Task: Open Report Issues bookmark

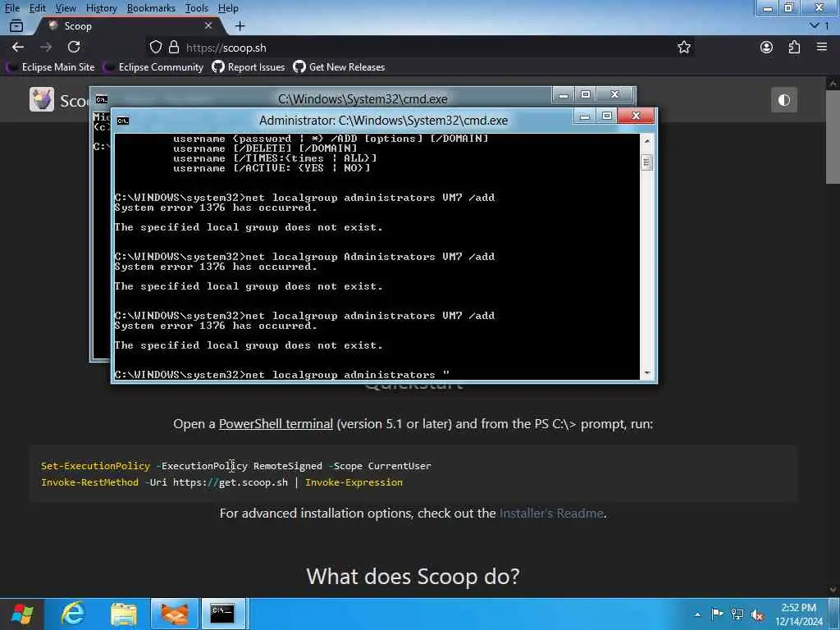Action: coord(249,67)
